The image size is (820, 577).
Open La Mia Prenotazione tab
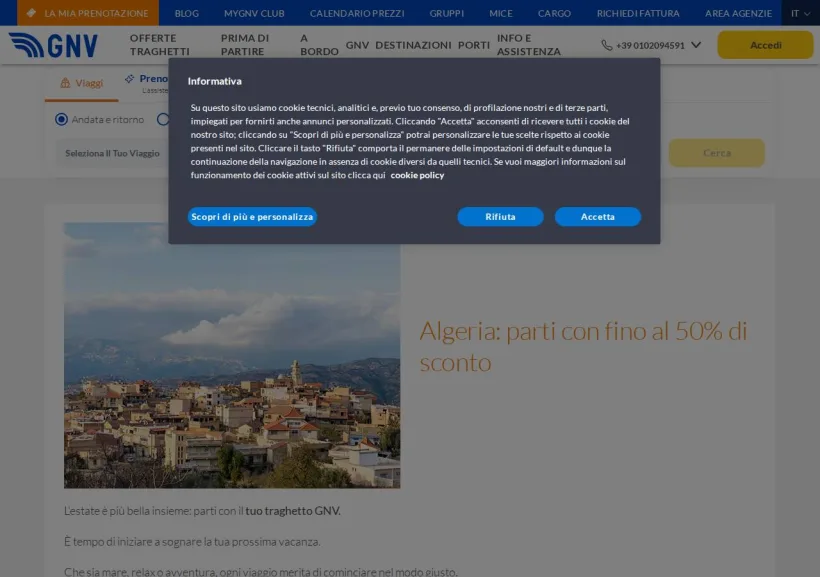[x=88, y=13]
